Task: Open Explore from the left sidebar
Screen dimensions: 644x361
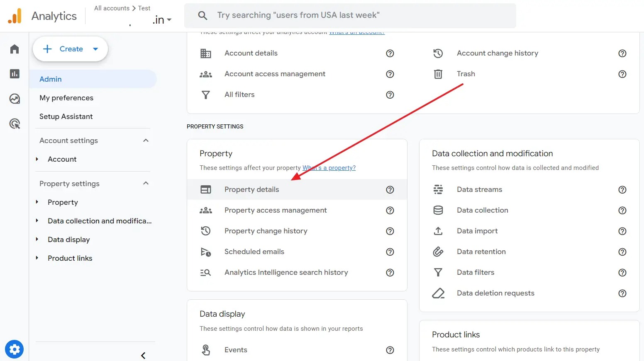Action: pos(15,99)
